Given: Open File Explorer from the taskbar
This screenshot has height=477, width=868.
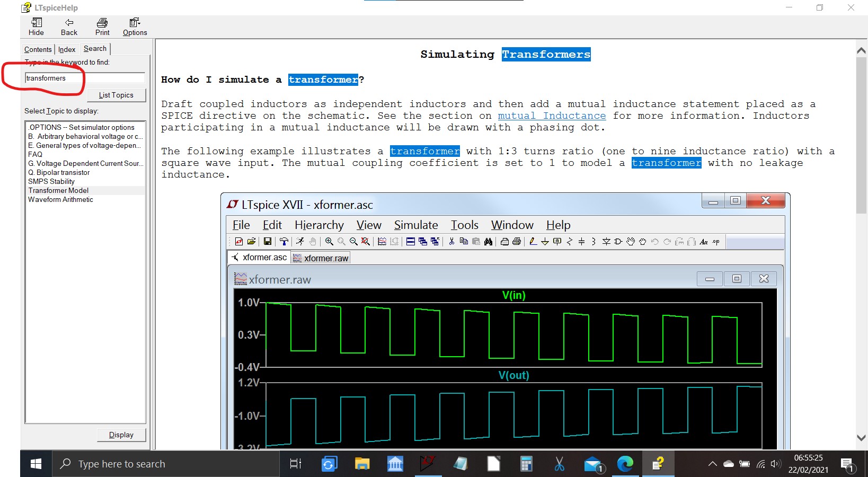Looking at the screenshot, I should (x=362, y=464).
